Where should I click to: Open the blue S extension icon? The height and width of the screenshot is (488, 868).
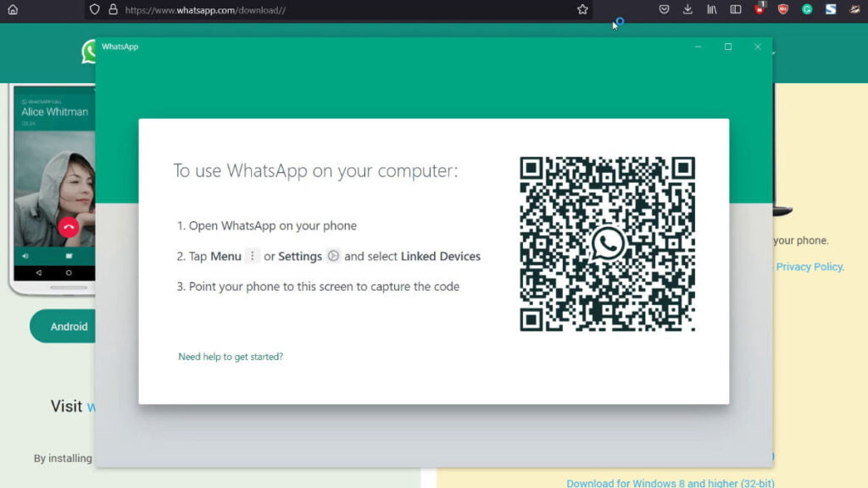(x=832, y=9)
